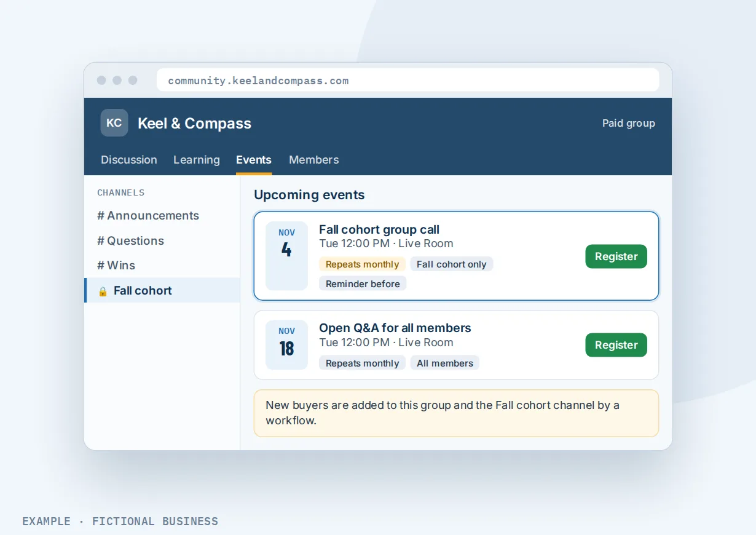
Task: Click the CHANNELS sidebar heading
Action: point(121,192)
